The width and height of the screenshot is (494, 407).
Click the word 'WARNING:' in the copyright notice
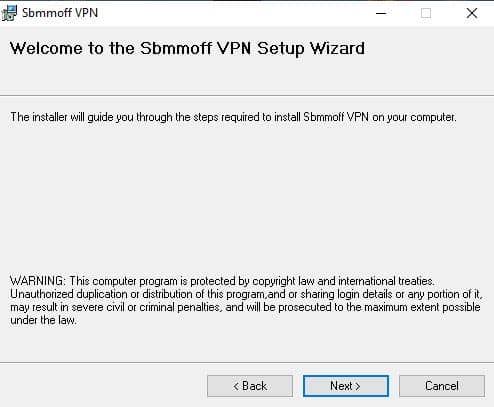[38, 281]
